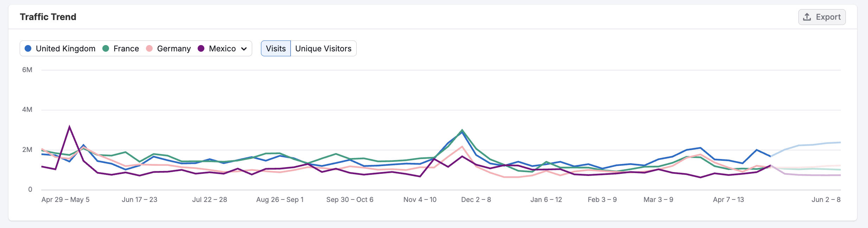Select the Mexico country label
The height and width of the screenshot is (228, 868).
(x=222, y=49)
